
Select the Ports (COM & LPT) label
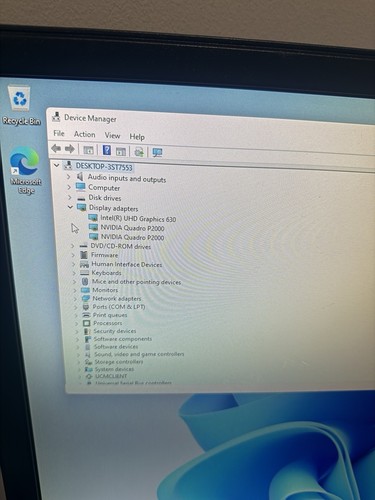(x=119, y=307)
